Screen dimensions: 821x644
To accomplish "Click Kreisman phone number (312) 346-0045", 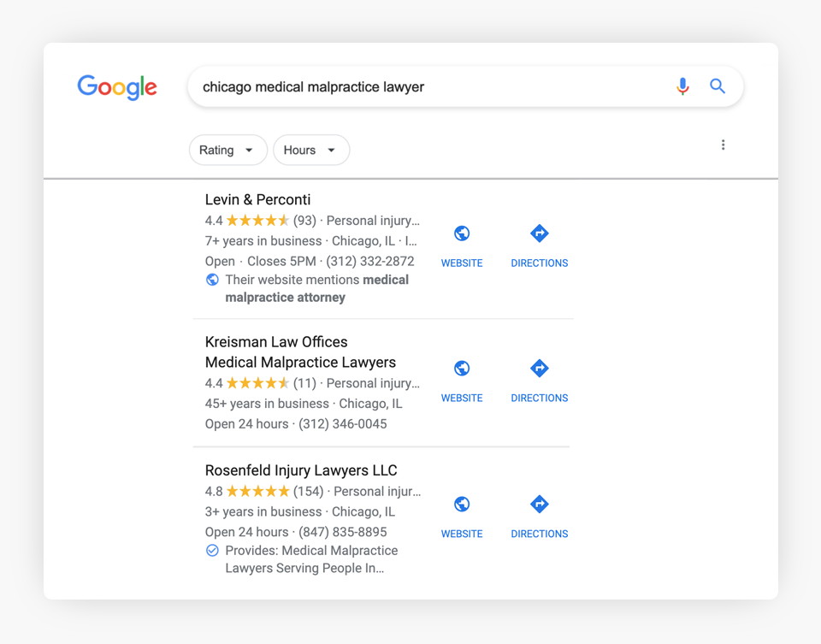I will [342, 424].
